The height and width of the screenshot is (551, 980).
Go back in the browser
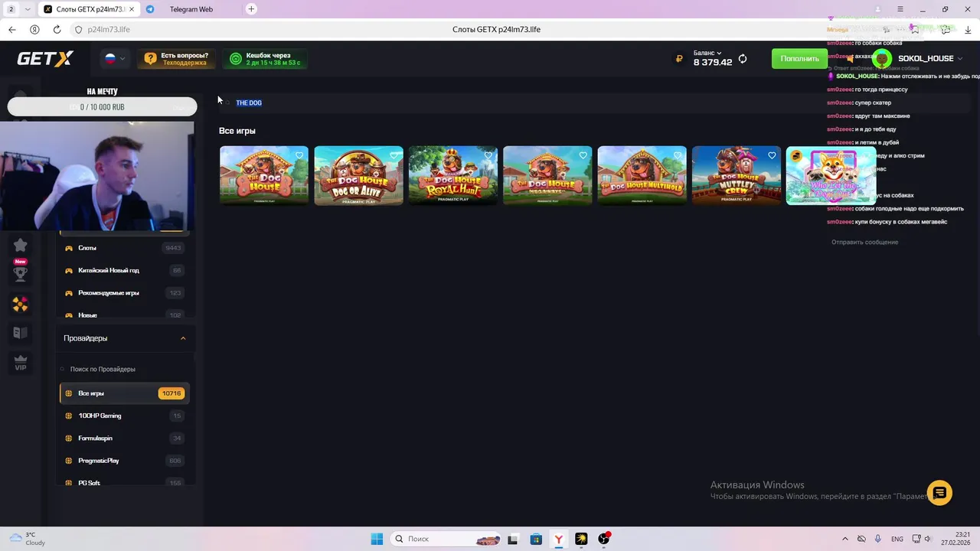11,29
